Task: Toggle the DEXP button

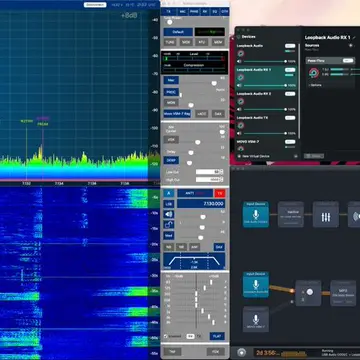Action: point(171,160)
